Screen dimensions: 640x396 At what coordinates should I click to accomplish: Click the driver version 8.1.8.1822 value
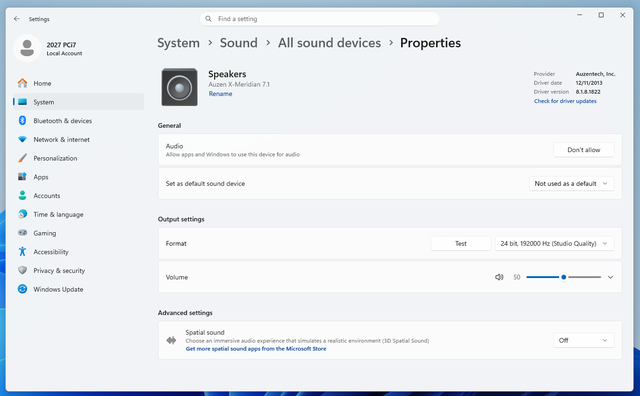(x=588, y=92)
